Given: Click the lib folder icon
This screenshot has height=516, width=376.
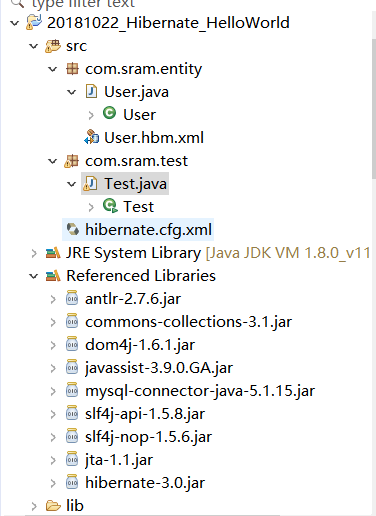Looking at the screenshot, I should click(53, 506).
